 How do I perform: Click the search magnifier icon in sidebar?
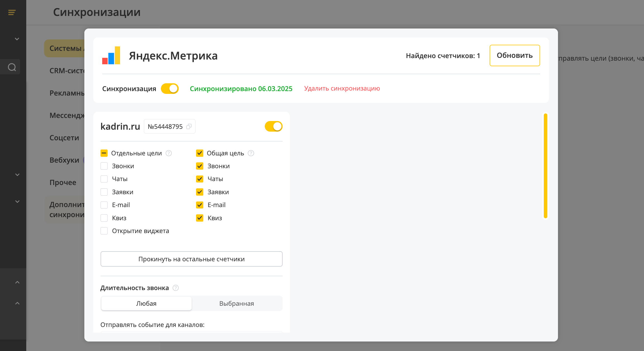coord(12,67)
